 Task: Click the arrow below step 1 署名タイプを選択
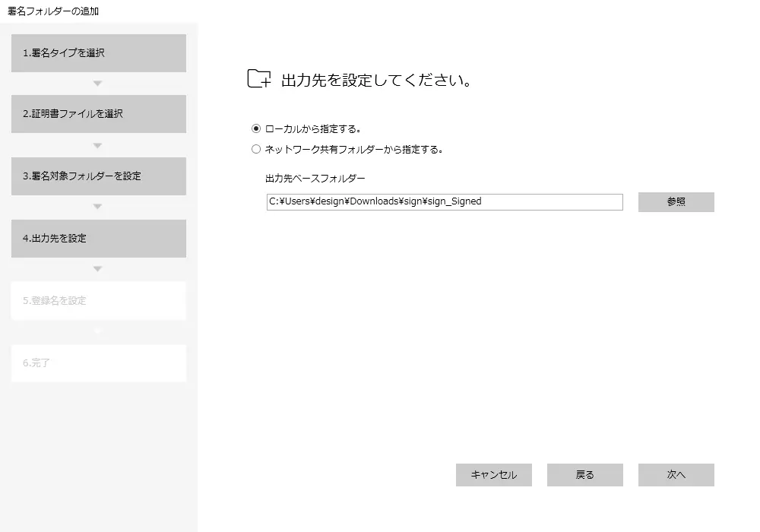coord(97,84)
